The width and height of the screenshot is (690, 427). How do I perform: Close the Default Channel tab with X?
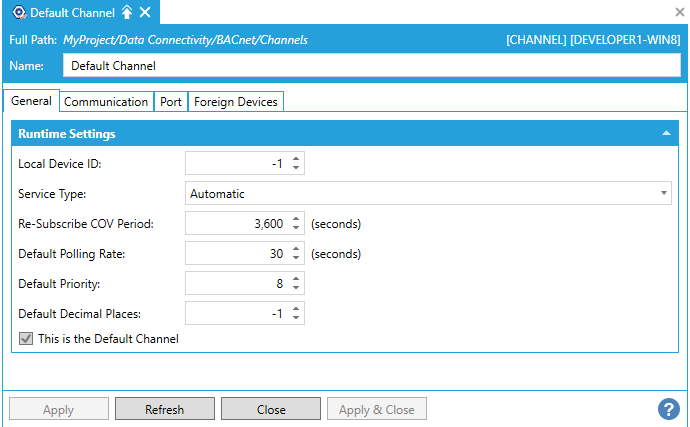(145, 12)
